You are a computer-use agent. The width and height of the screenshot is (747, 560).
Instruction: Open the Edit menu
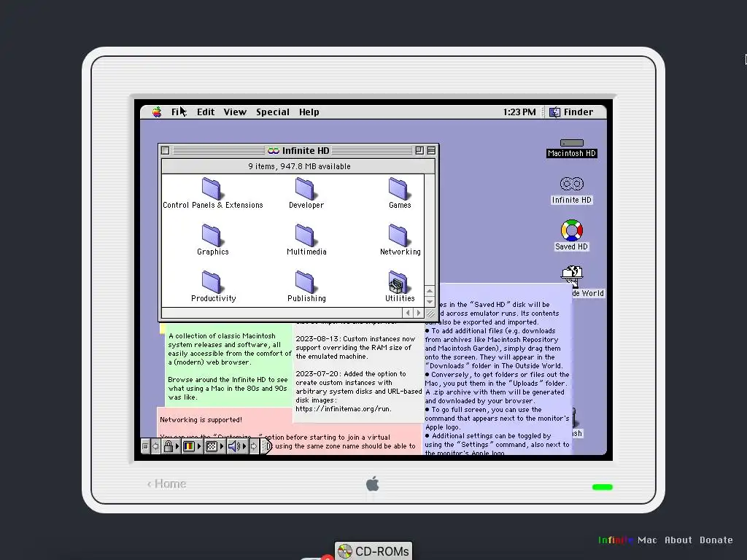[x=206, y=112]
